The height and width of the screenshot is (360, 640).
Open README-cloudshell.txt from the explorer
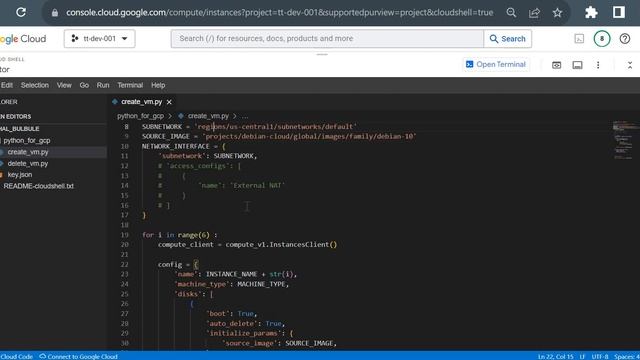[38, 186]
